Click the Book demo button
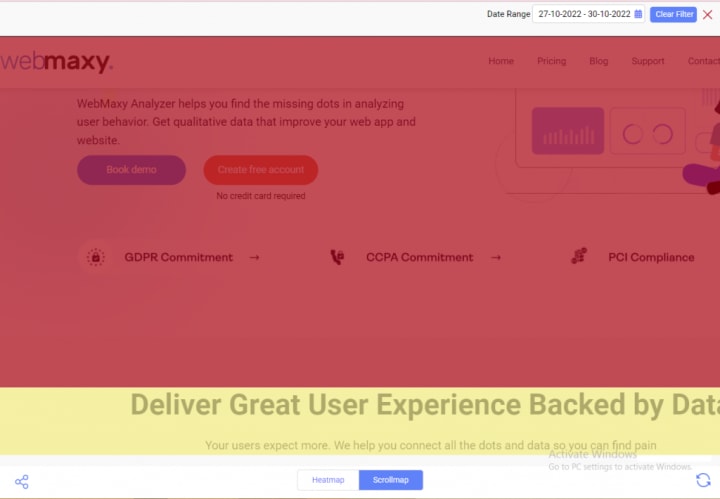Image resolution: width=720 pixels, height=499 pixels. tap(131, 170)
